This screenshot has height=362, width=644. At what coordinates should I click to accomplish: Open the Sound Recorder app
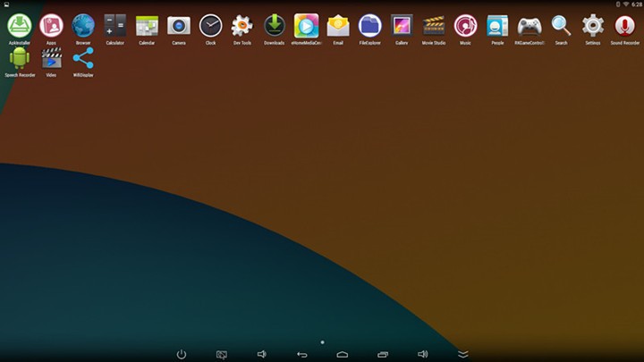pos(625,27)
